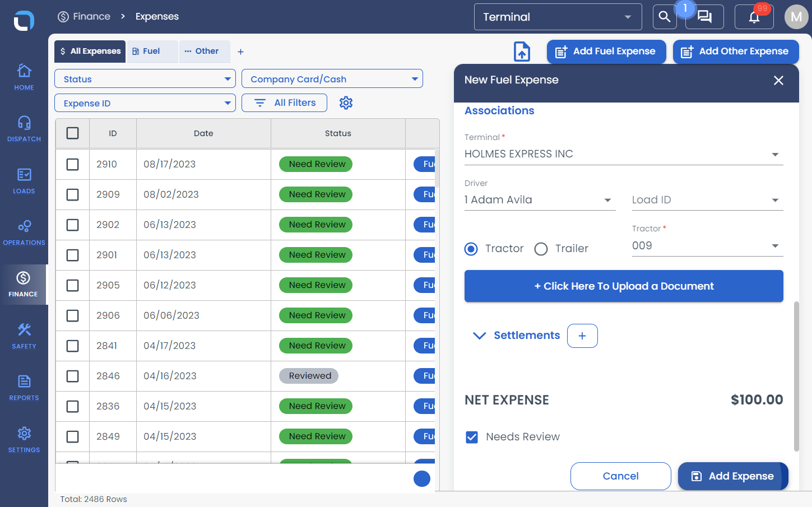
Task: Click the Associations section heading
Action: (x=499, y=111)
